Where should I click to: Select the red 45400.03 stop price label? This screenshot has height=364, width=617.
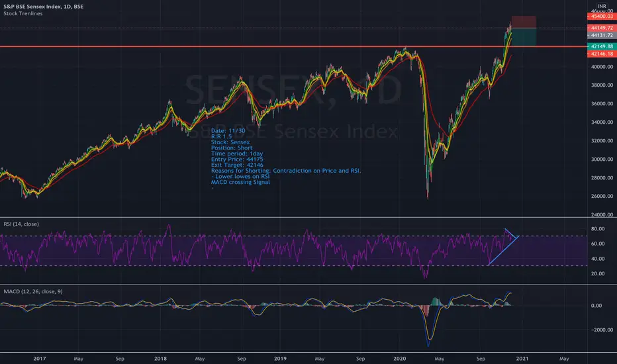tap(602, 16)
